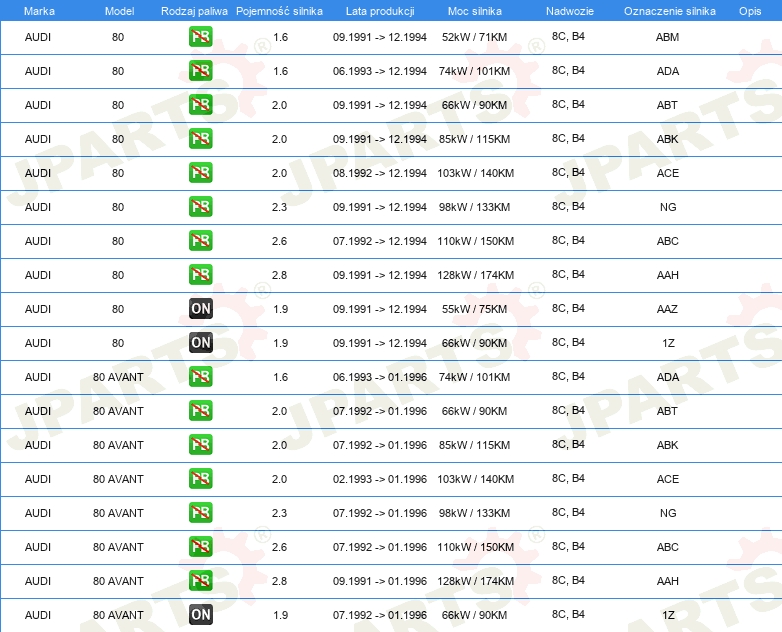Screen dimensions: 782x632
Task: Click petrol icon in Audi 80 ABT row
Action: (x=200, y=105)
